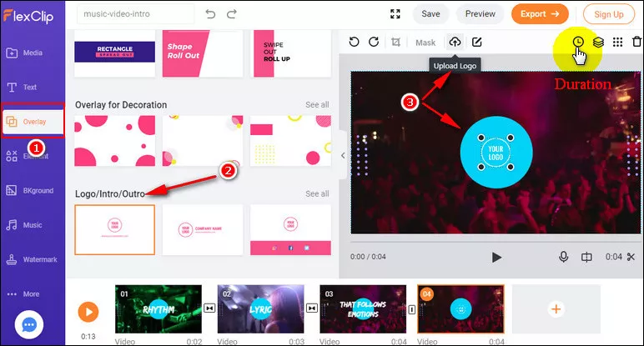See all Overlay for Decoration items

[x=317, y=105]
